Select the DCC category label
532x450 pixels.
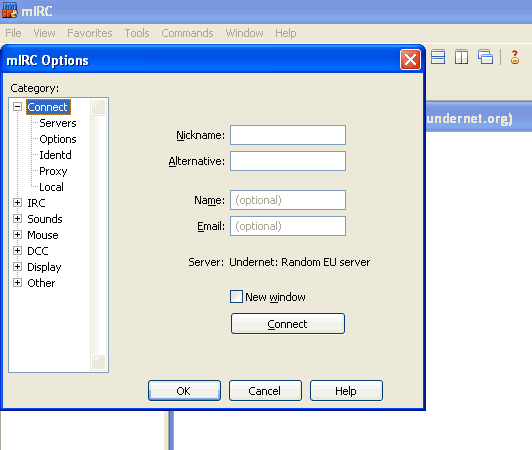click(x=38, y=250)
